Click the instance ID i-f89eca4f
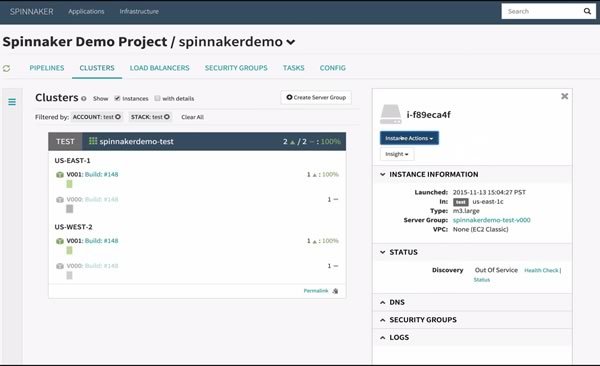Image resolution: width=600 pixels, height=366 pixels. pos(429,115)
